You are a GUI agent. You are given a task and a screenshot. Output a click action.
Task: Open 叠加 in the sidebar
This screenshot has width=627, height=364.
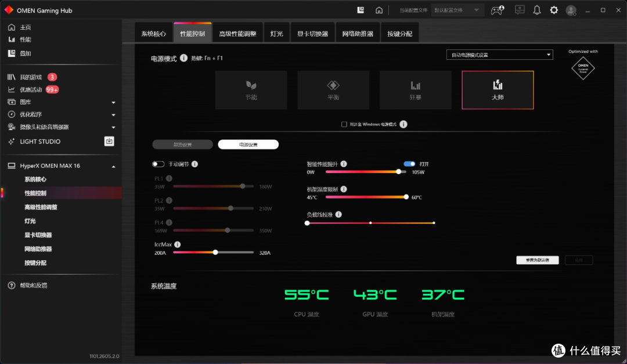click(x=26, y=53)
